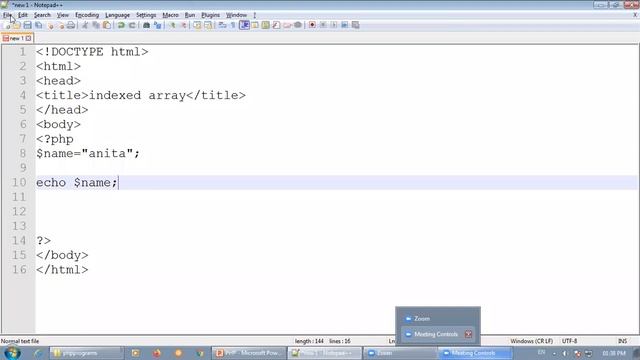The height and width of the screenshot is (360, 640).
Task: Create a new document via toolbar icon
Action: 7,25
